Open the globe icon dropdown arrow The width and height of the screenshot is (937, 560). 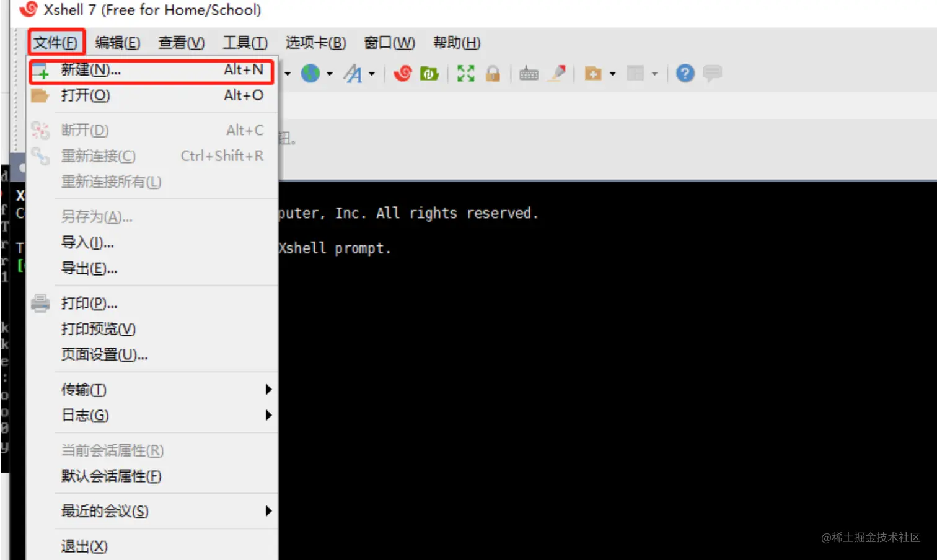coord(330,74)
